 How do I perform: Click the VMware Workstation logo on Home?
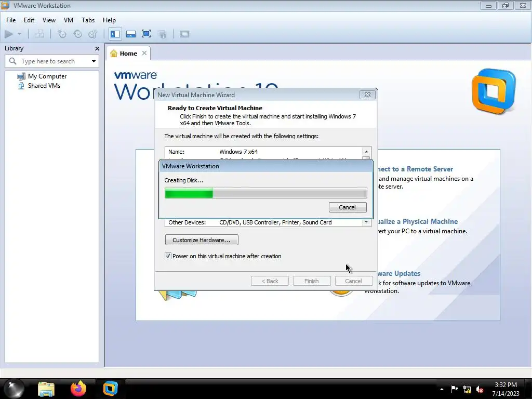pyautogui.click(x=494, y=91)
